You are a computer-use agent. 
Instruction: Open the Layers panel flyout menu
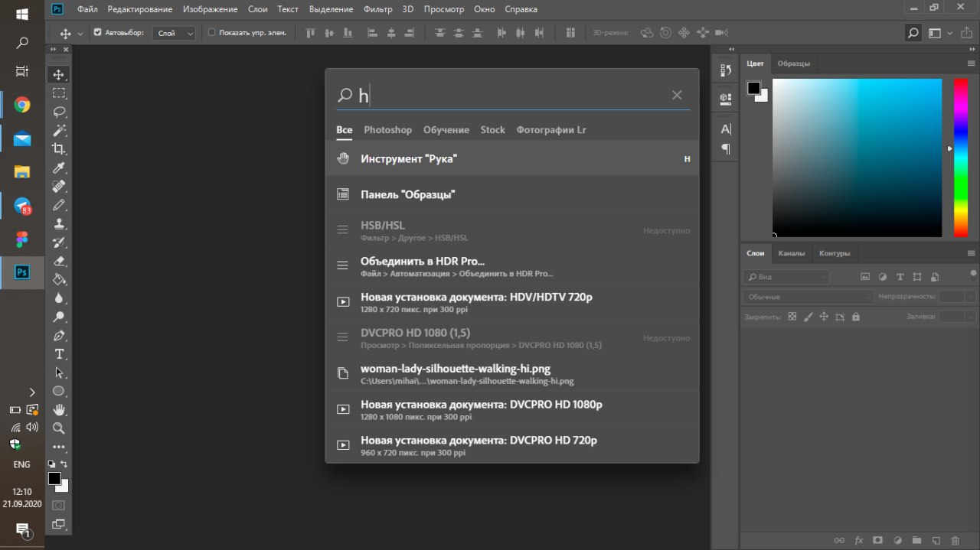[x=972, y=253]
